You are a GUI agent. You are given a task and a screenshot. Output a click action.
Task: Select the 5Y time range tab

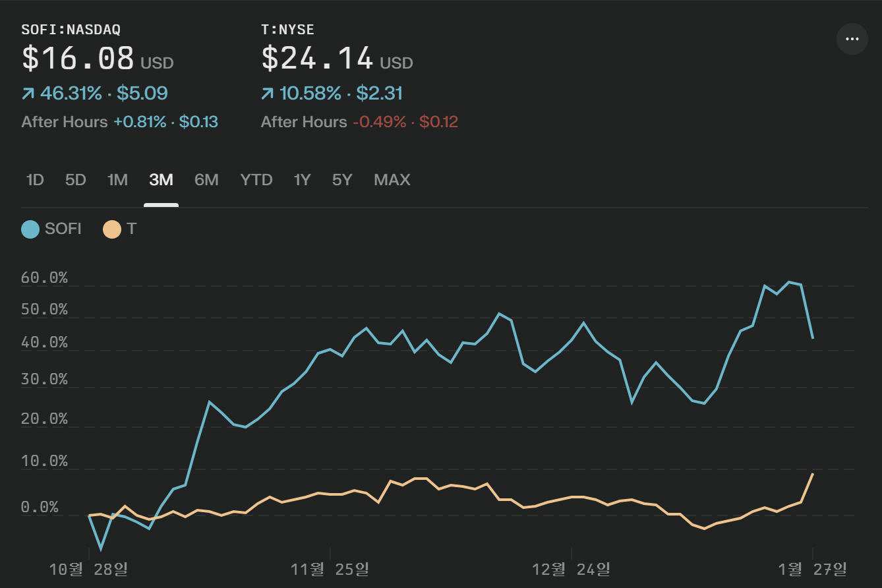[x=342, y=180]
